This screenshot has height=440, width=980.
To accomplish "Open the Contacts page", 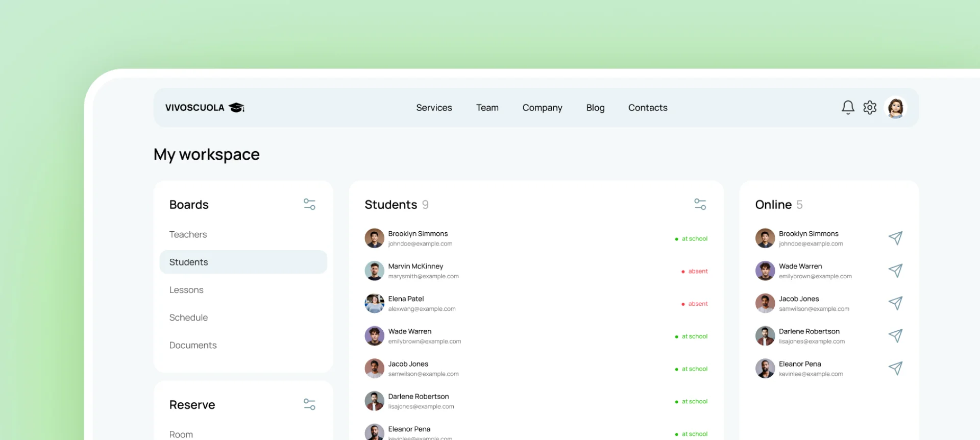I will click(x=647, y=108).
